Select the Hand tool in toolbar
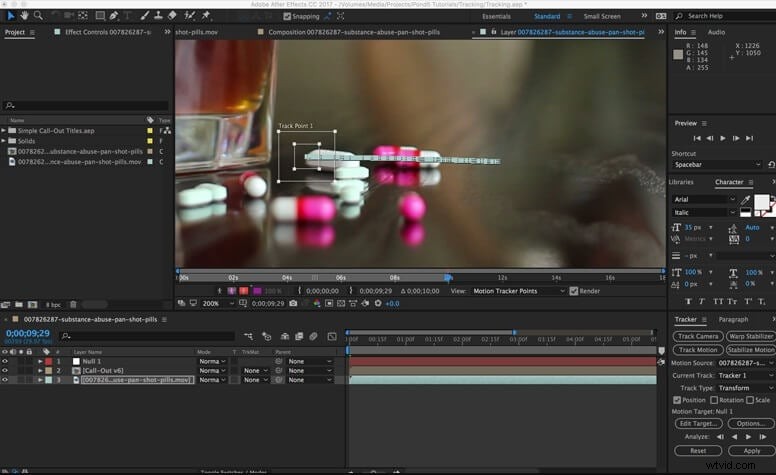776x475 pixels. click(x=23, y=16)
